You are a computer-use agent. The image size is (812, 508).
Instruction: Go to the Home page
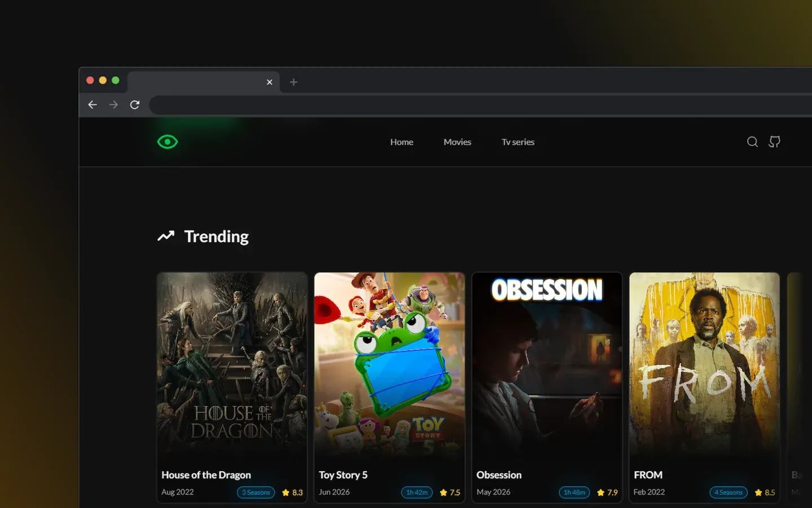pyautogui.click(x=401, y=142)
